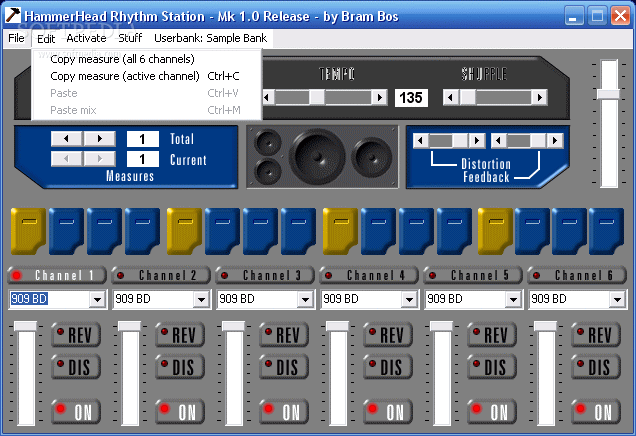Click the tempo value field 135

pos(410,97)
